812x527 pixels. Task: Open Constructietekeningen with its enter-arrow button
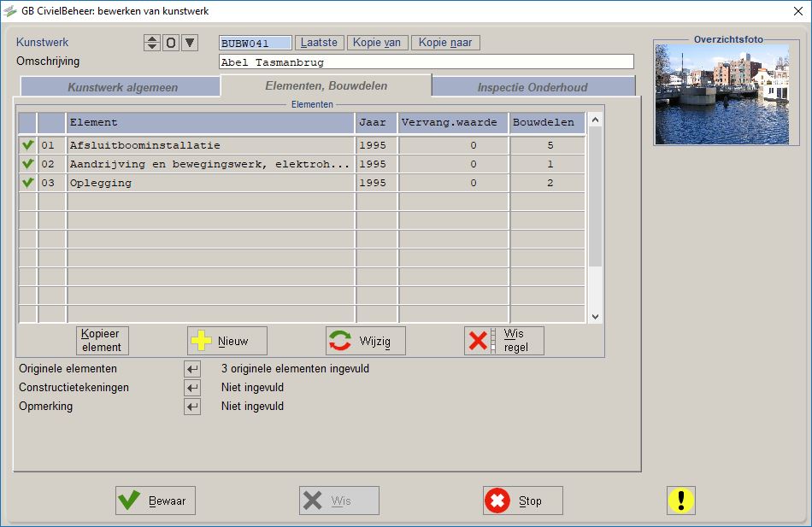click(x=192, y=388)
